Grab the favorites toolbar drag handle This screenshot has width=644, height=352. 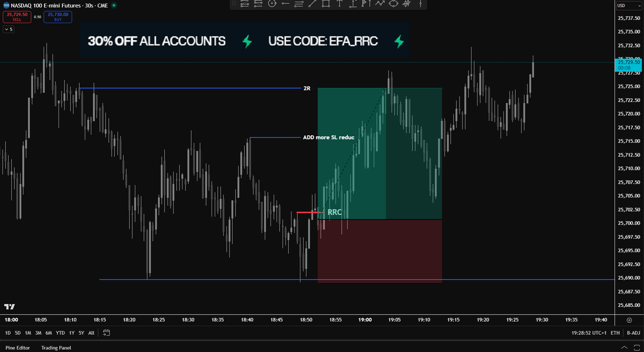(234, 4)
